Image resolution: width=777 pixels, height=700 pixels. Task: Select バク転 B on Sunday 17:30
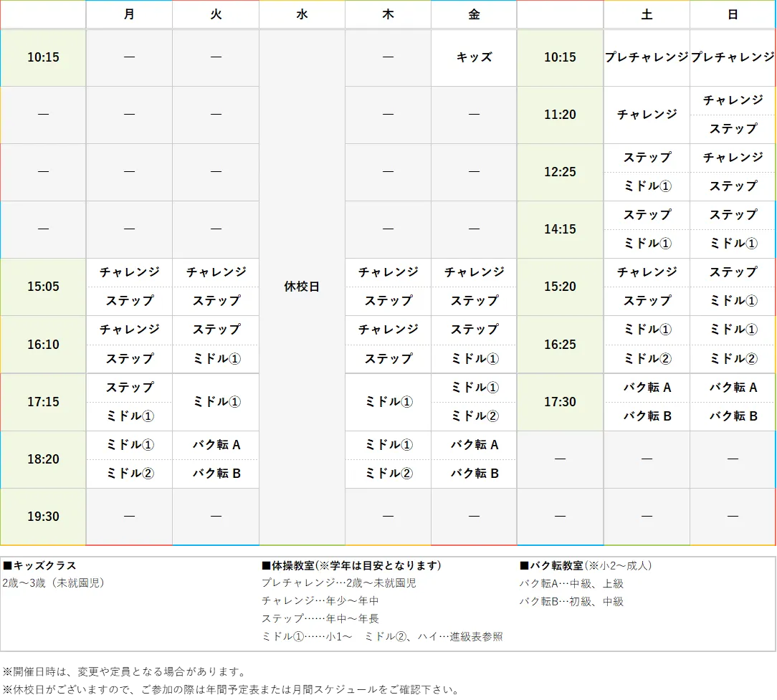(733, 416)
